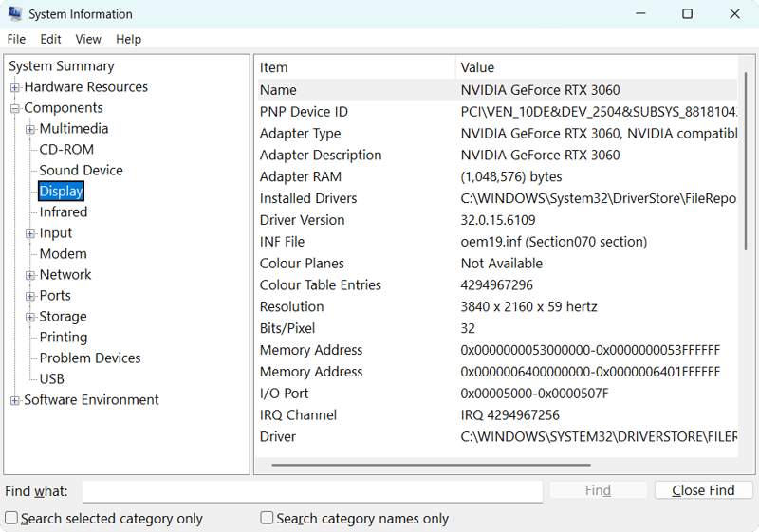Expand the Software Environment node
Image resolution: width=759 pixels, height=532 pixels.
15,400
